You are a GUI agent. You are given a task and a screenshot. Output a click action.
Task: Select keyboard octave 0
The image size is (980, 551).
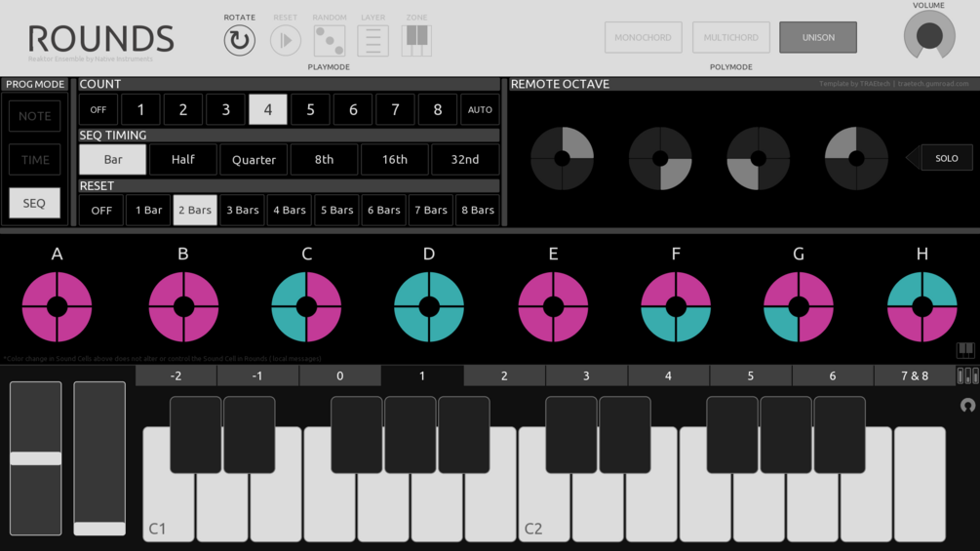(340, 376)
